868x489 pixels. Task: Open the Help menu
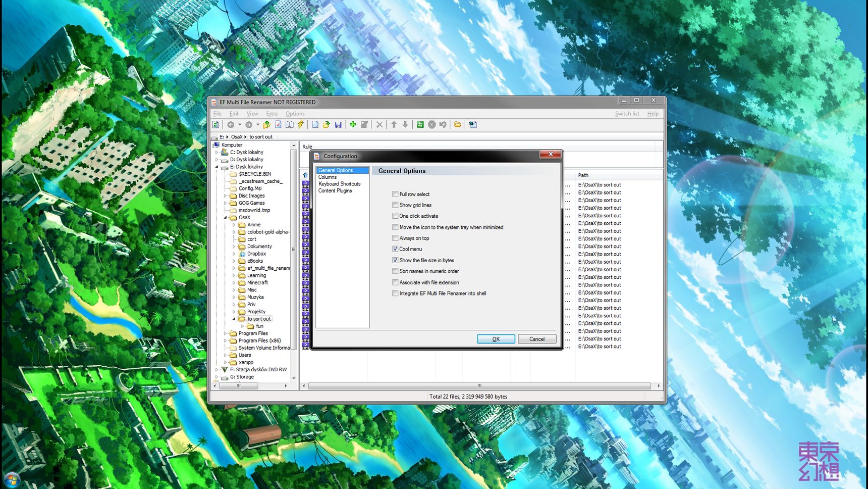(x=653, y=114)
